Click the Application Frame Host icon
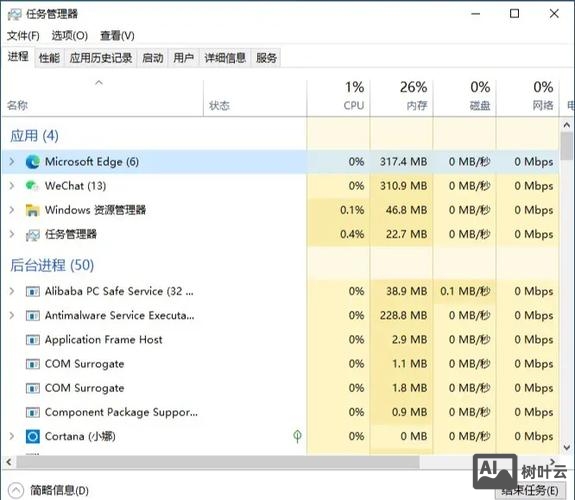This screenshot has width=575, height=500. point(33,340)
